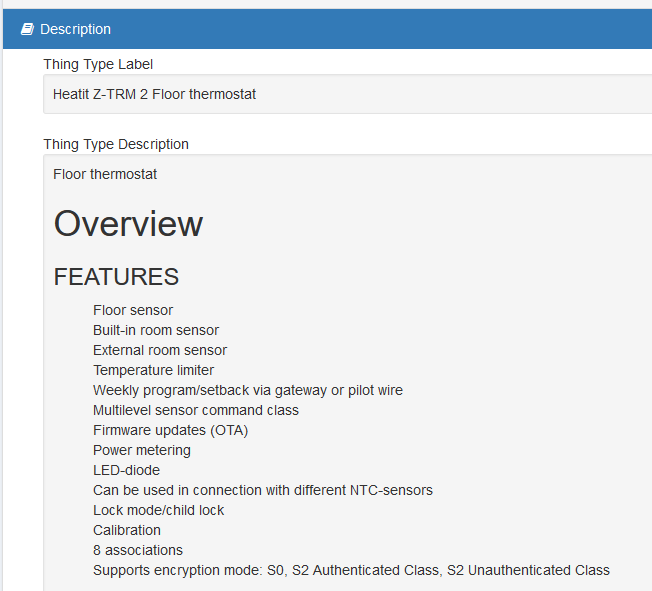Click 'Firmware updates (OTA)' line
The width and height of the screenshot is (652, 591).
click(170, 430)
